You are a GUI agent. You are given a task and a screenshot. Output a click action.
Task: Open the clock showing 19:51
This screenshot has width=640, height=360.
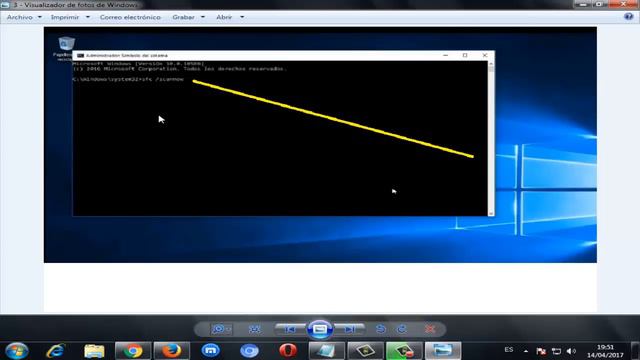point(605,351)
